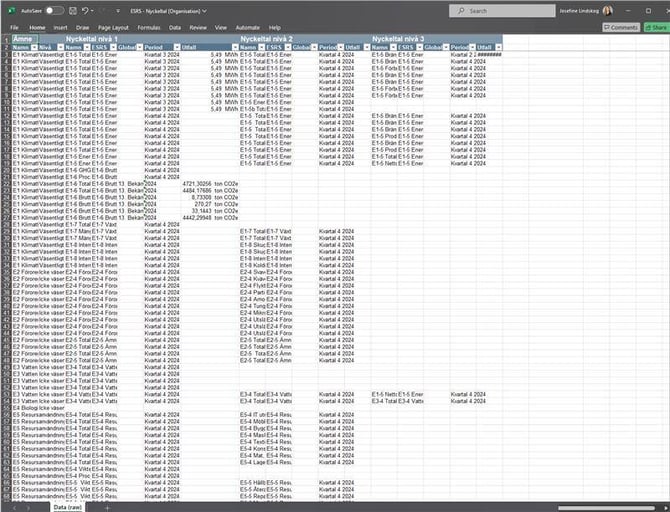
Task: Switch to the Page Layout tab
Action: pos(113,28)
